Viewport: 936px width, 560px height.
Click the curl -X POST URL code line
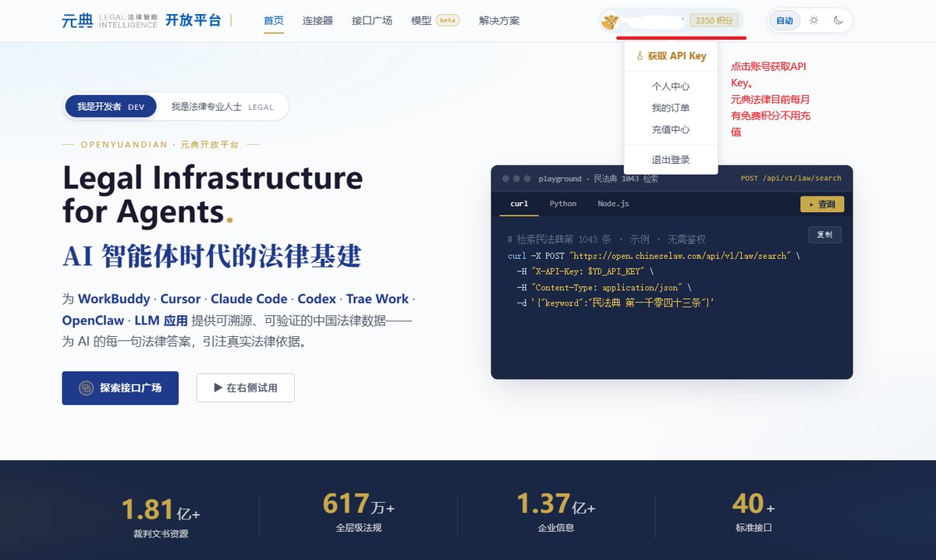(654, 256)
